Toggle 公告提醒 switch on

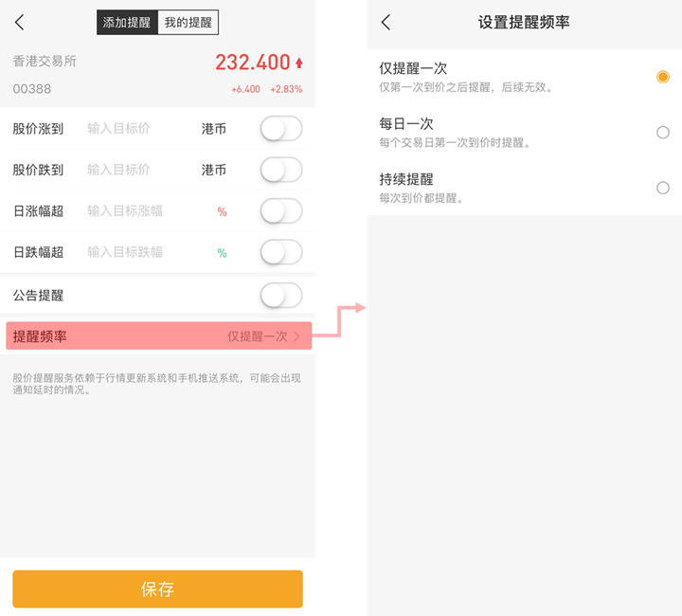tap(281, 296)
